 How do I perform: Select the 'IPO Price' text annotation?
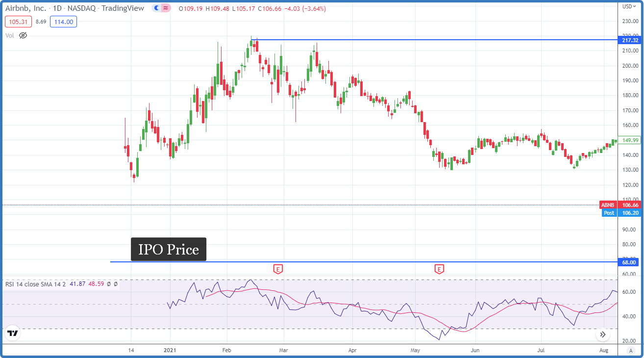[169, 250]
